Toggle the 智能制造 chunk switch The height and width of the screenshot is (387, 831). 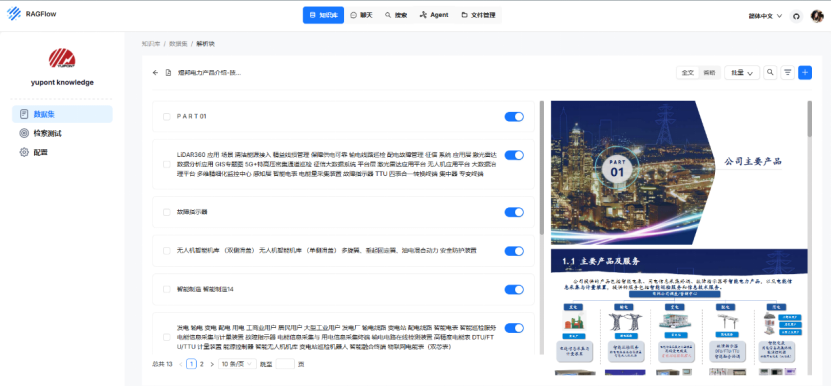point(514,289)
